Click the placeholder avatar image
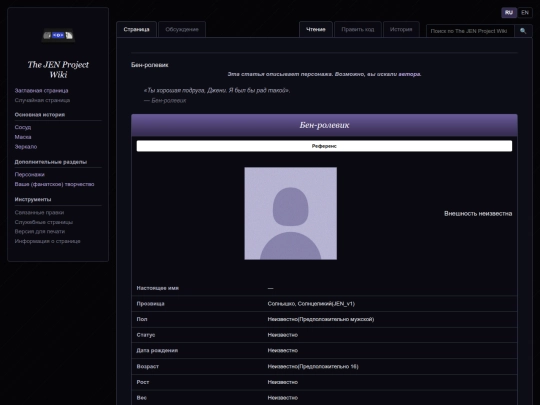 291,214
